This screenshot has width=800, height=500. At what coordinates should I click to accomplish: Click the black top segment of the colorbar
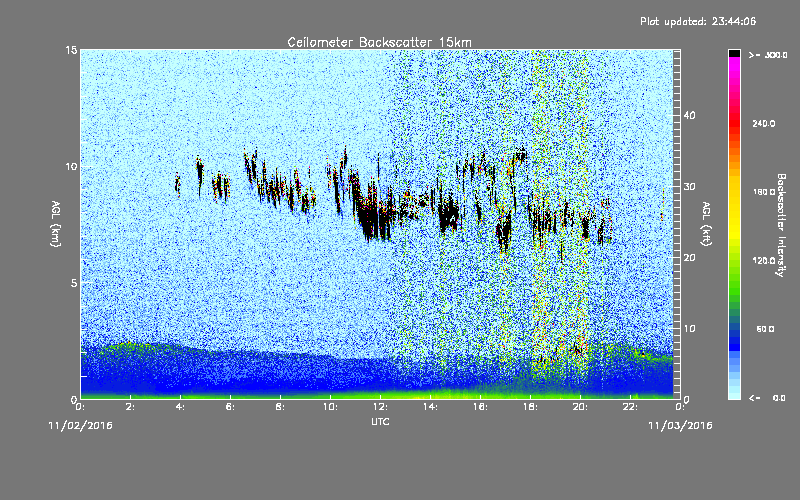click(x=734, y=53)
